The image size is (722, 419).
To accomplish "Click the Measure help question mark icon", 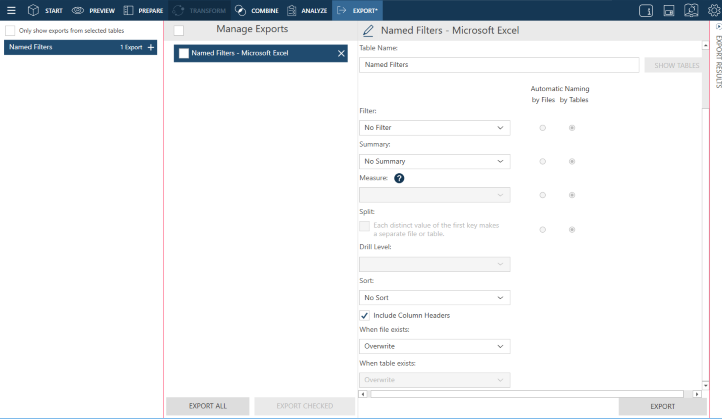I will [x=399, y=178].
